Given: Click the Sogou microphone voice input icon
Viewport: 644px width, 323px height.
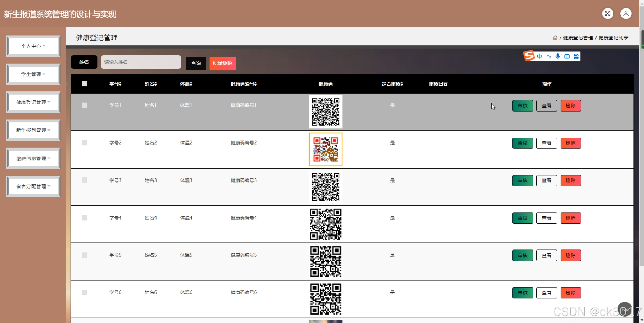Looking at the screenshot, I should pos(558,56).
